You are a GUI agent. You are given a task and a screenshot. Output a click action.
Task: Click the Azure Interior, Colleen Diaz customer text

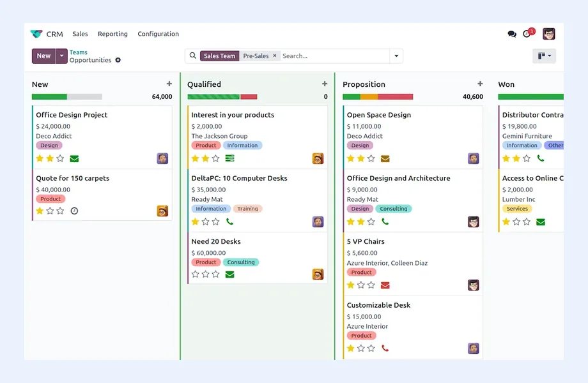387,263
